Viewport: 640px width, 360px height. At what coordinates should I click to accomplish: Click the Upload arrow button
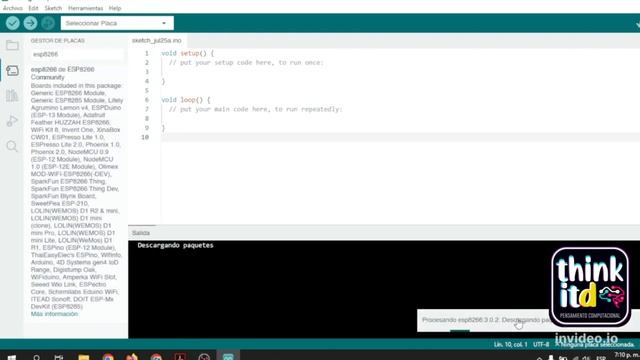tap(30, 23)
